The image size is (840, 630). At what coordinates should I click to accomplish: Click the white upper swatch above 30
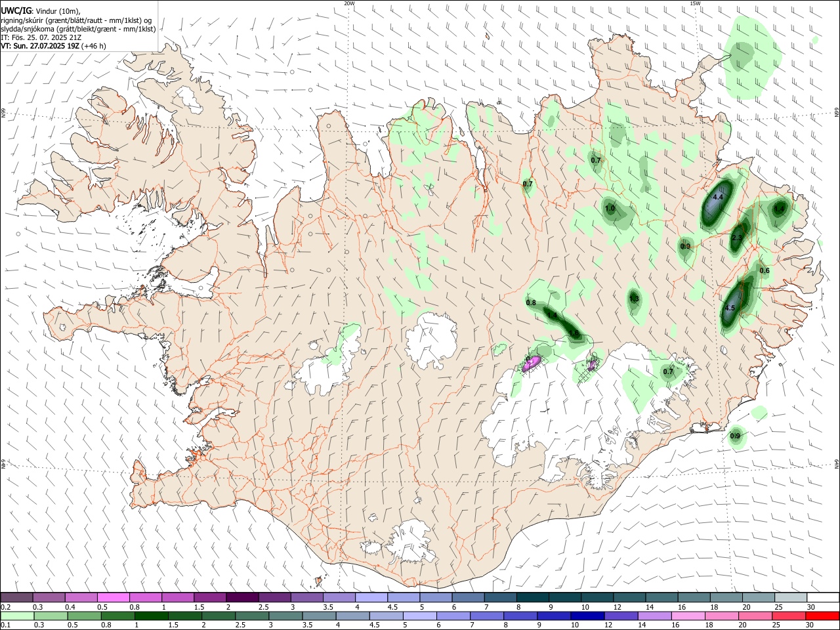pyautogui.click(x=822, y=597)
